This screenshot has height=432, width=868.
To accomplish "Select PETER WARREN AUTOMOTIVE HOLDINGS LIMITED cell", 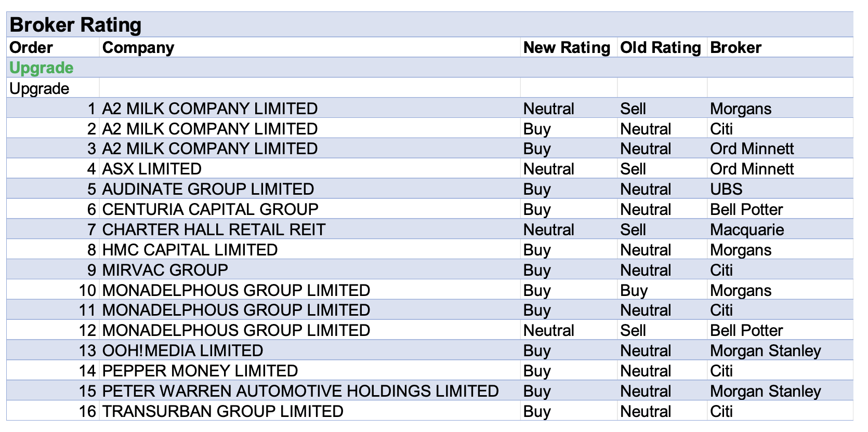I will (300, 392).
